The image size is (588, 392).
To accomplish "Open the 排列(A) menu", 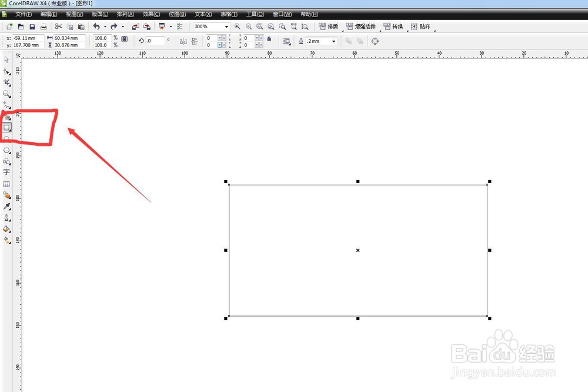I will (x=125, y=14).
